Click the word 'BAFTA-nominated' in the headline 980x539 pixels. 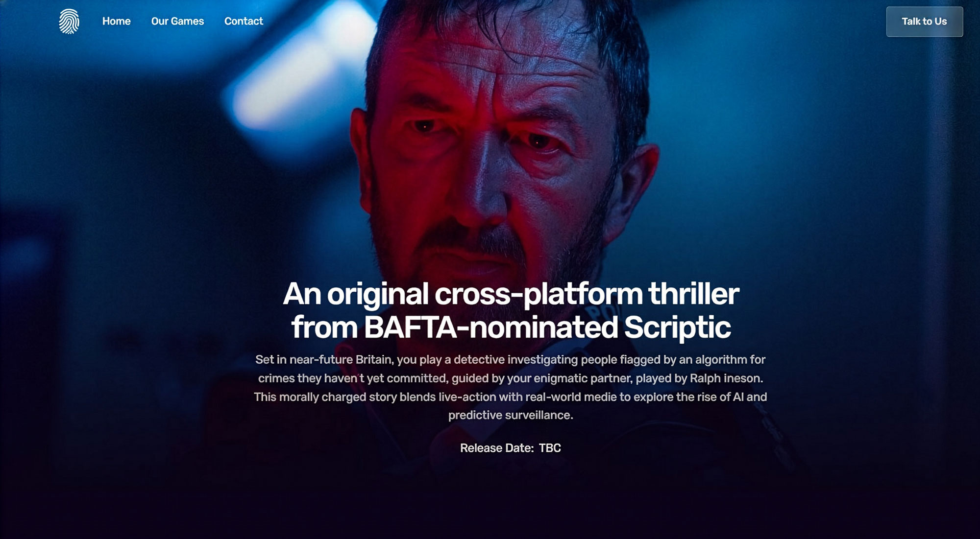pos(491,327)
